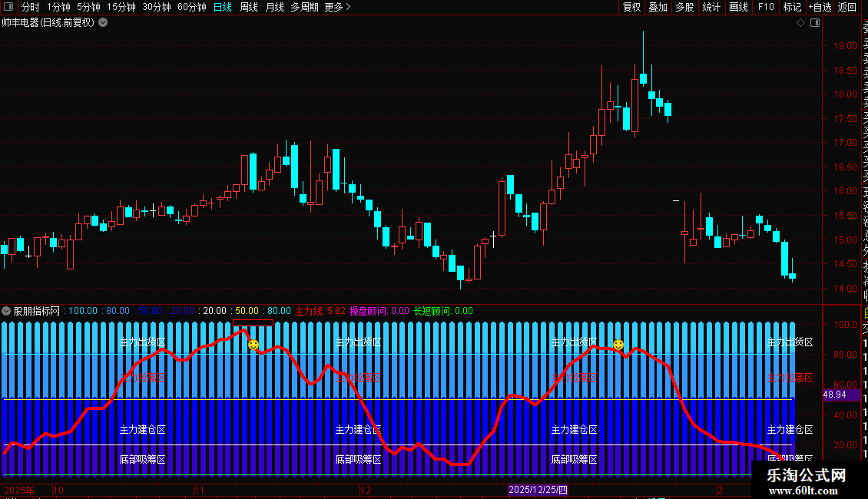This screenshot has height=499, width=868.
Task: Open 多周期 multi-period view
Action: (304, 7)
